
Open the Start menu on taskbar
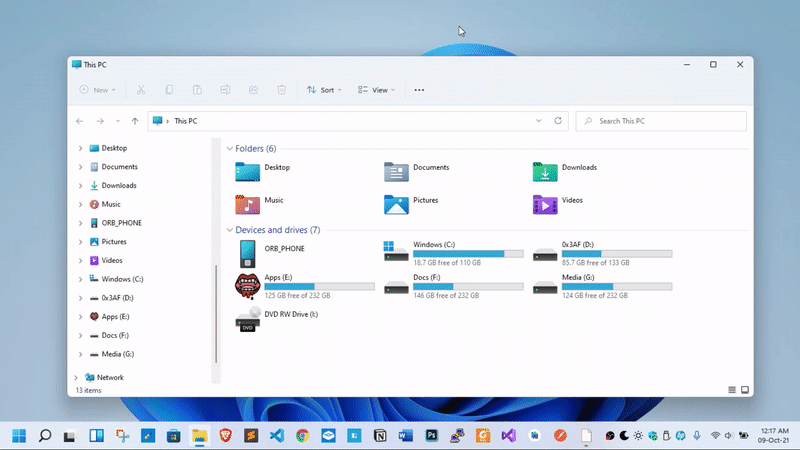19,436
